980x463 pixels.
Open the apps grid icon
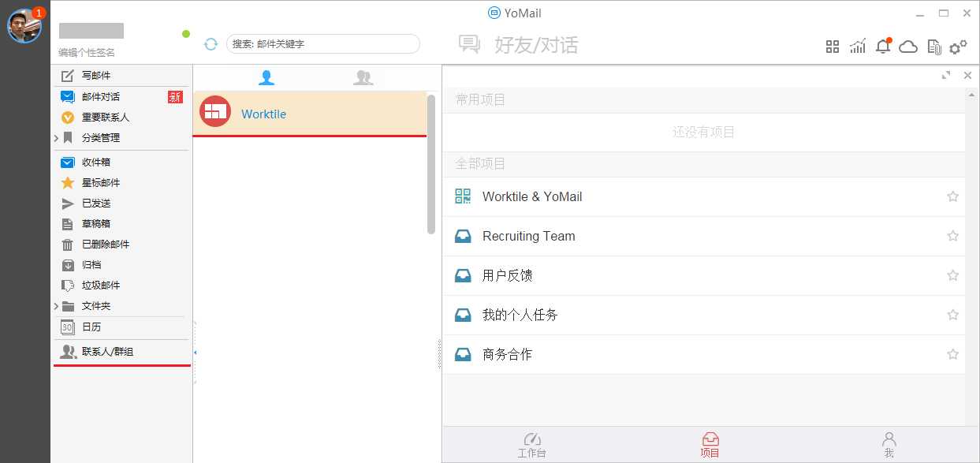[833, 47]
